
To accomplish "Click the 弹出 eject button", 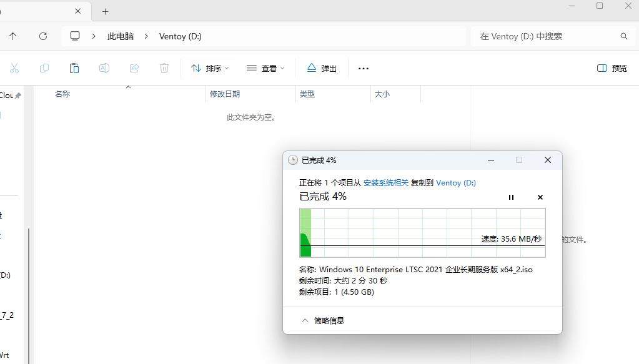I will click(322, 68).
